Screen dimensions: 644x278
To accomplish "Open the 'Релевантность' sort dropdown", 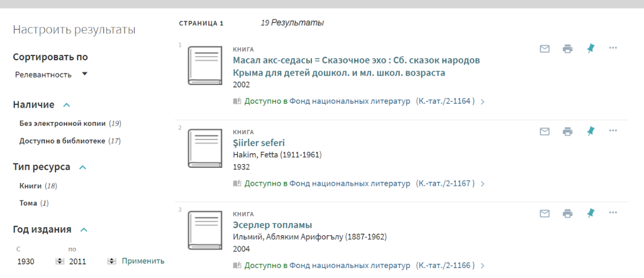I will [x=50, y=75].
